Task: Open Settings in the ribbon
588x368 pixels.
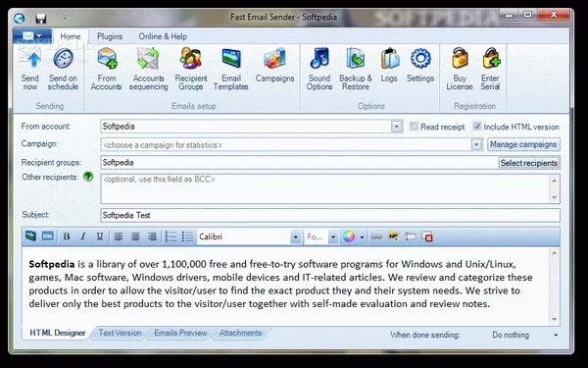Action: click(420, 65)
